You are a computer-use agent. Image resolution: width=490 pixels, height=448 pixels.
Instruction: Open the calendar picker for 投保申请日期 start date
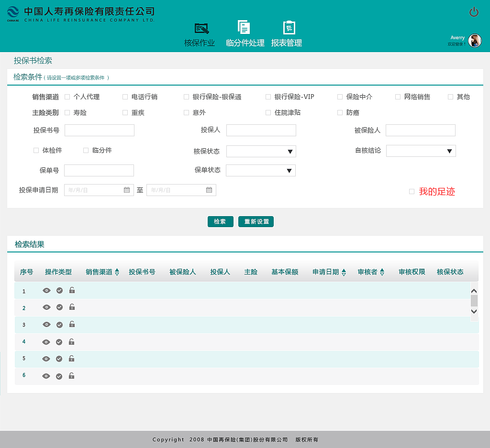coord(126,190)
